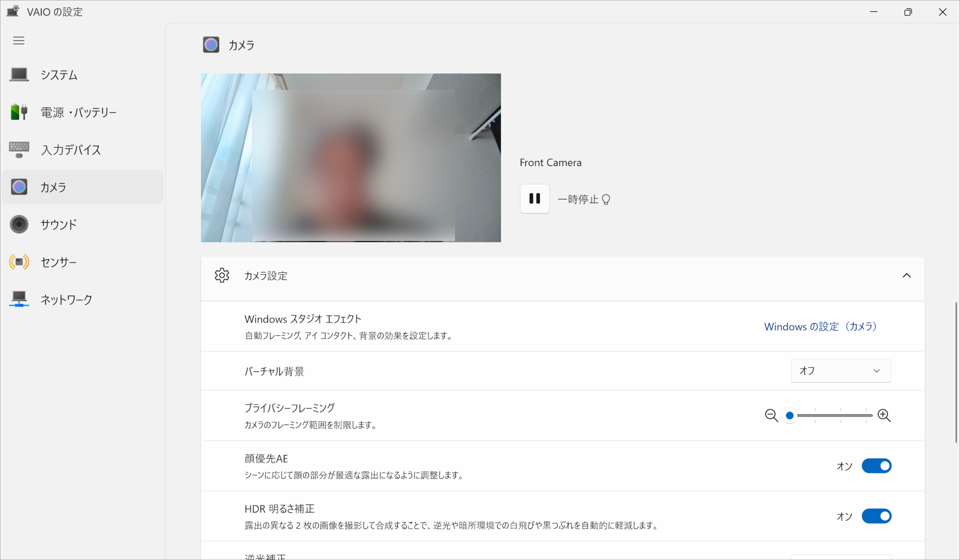
Task: Pause the camera preview
Action: (534, 198)
